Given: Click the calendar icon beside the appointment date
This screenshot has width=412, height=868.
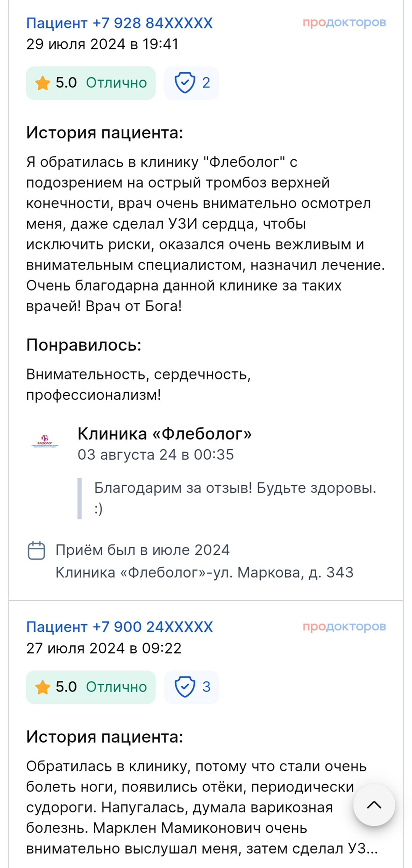Looking at the screenshot, I should click(36, 550).
